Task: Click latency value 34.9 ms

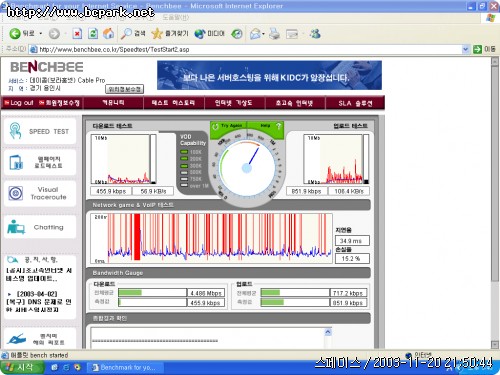Action: [x=352, y=240]
